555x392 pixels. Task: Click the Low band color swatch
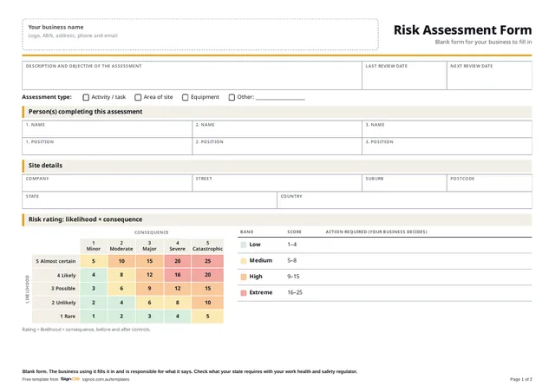tap(244, 245)
